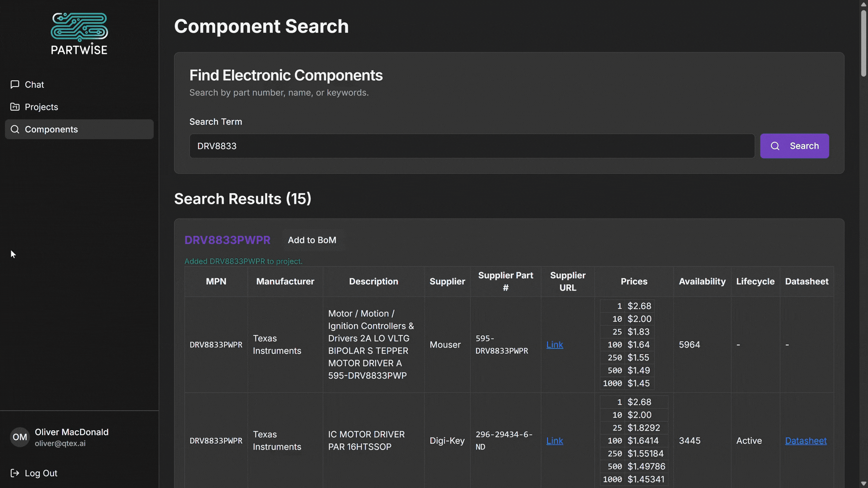
Task: Click the Supplier URL column header
Action: (568, 282)
